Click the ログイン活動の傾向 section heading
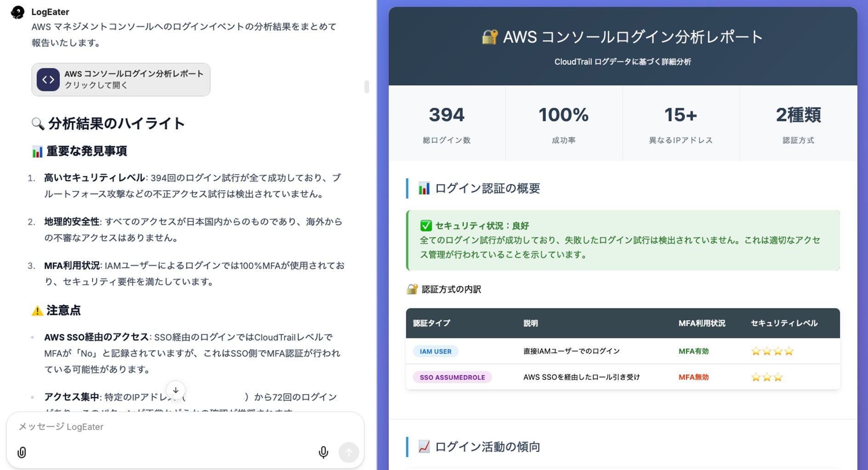The height and width of the screenshot is (470, 868). pyautogui.click(x=487, y=447)
